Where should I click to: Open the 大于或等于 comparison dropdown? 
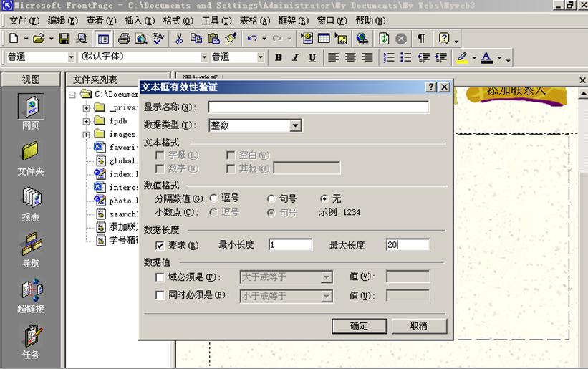point(327,277)
